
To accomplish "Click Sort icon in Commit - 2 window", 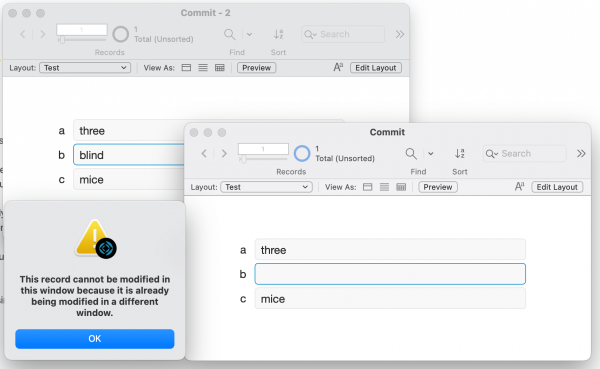I will point(278,34).
